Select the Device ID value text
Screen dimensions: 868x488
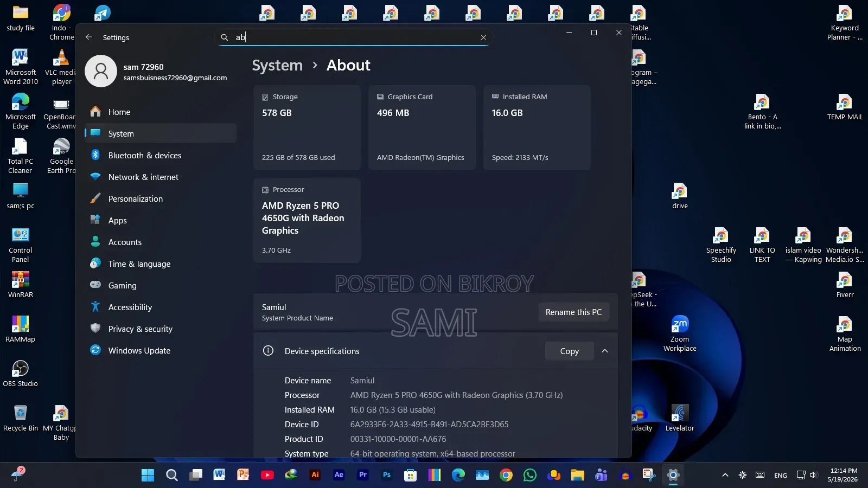click(429, 424)
